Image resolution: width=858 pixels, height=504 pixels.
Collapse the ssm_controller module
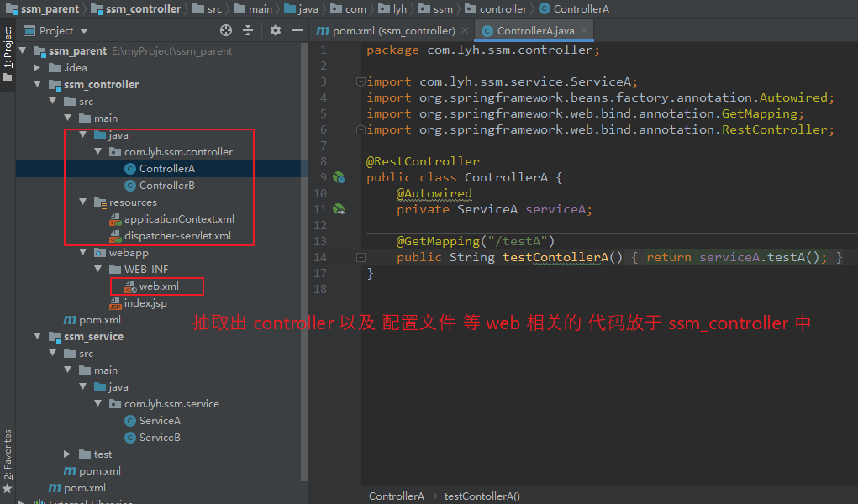tap(37, 84)
